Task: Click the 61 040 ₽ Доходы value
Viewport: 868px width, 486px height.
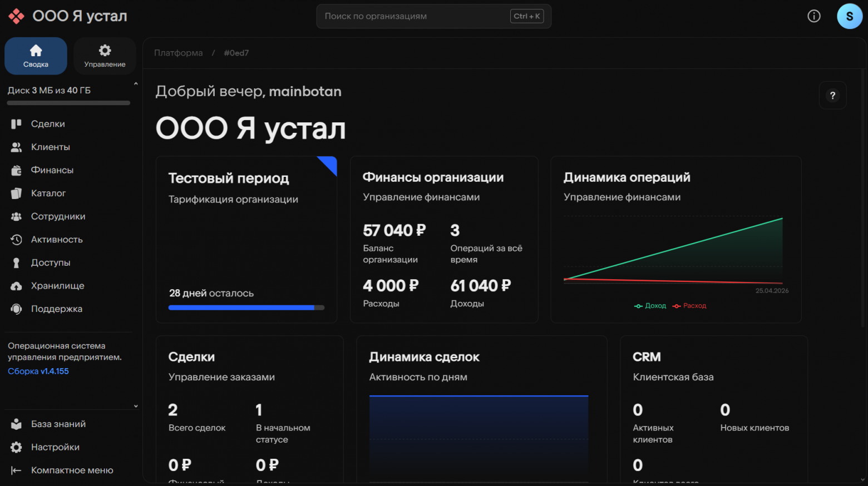Action: pyautogui.click(x=481, y=286)
